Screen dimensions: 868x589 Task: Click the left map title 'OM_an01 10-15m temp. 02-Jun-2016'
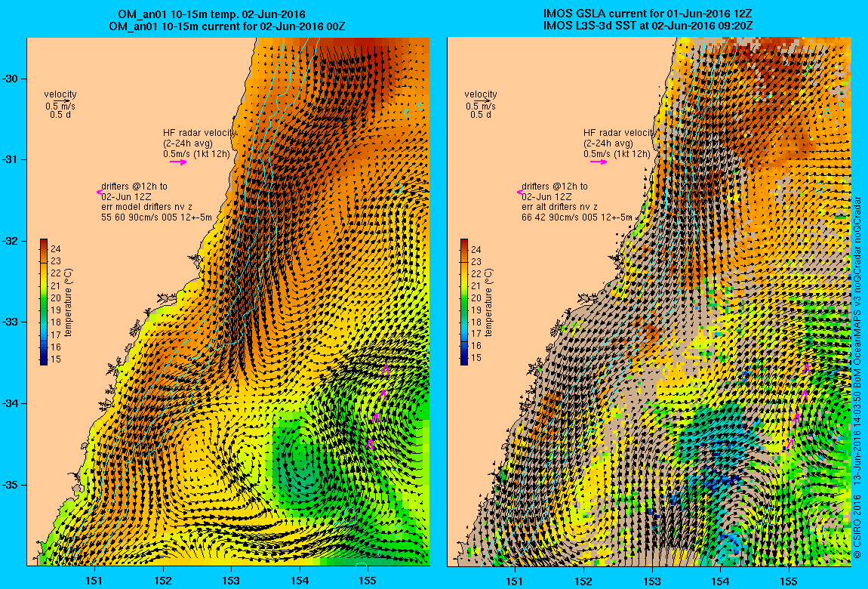click(x=211, y=14)
